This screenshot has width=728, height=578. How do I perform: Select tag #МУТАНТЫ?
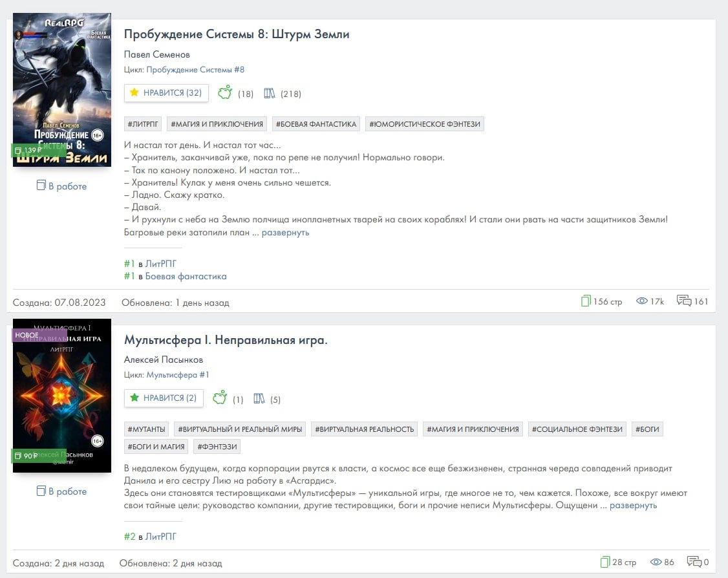point(146,429)
